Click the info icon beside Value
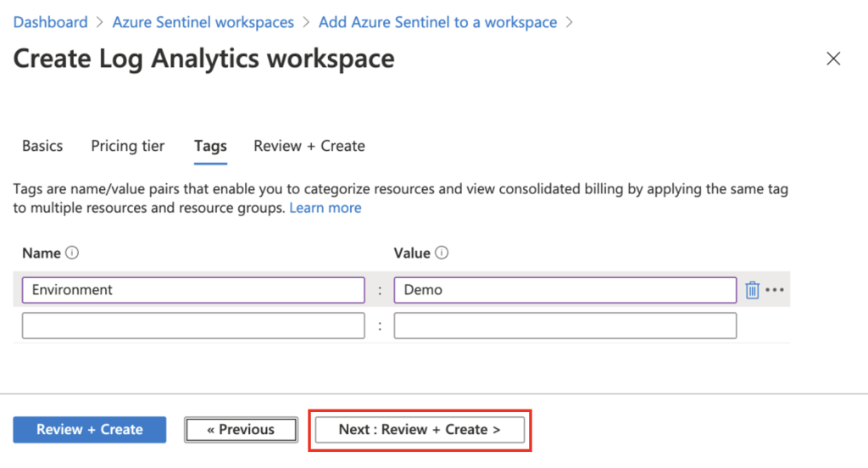Image resolution: width=868 pixels, height=468 pixels. [442, 253]
